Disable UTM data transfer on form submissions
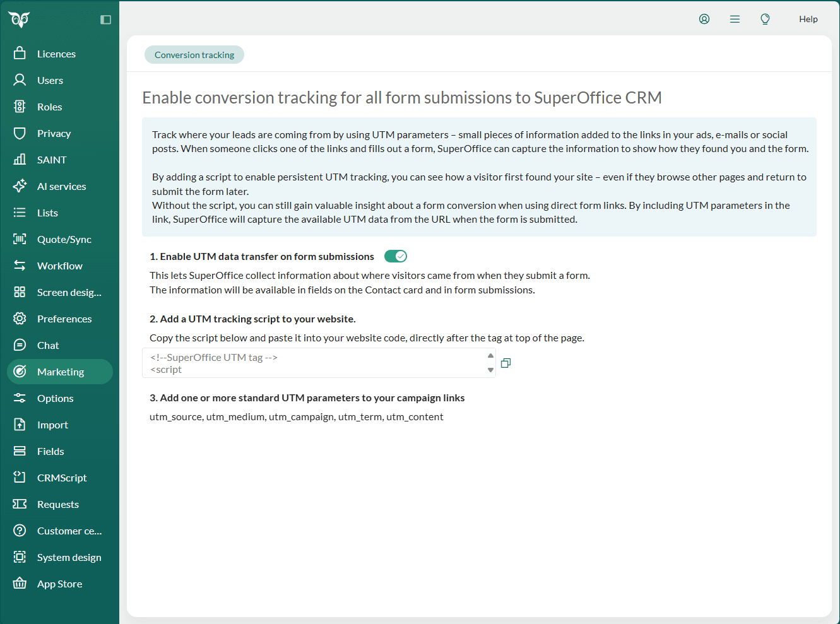 [396, 256]
